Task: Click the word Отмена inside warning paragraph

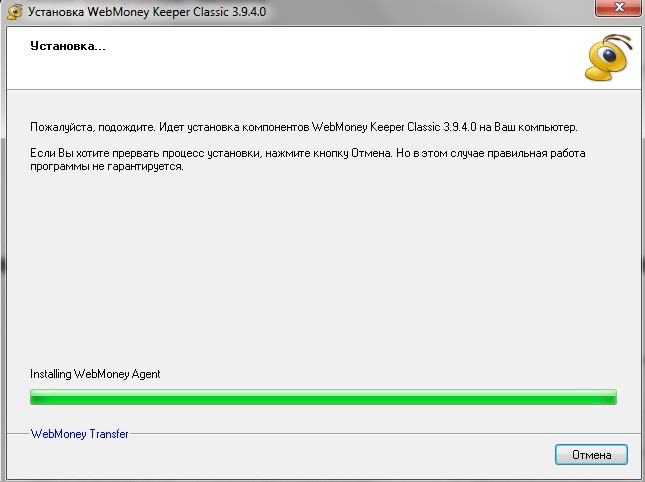Action: [x=370, y=153]
